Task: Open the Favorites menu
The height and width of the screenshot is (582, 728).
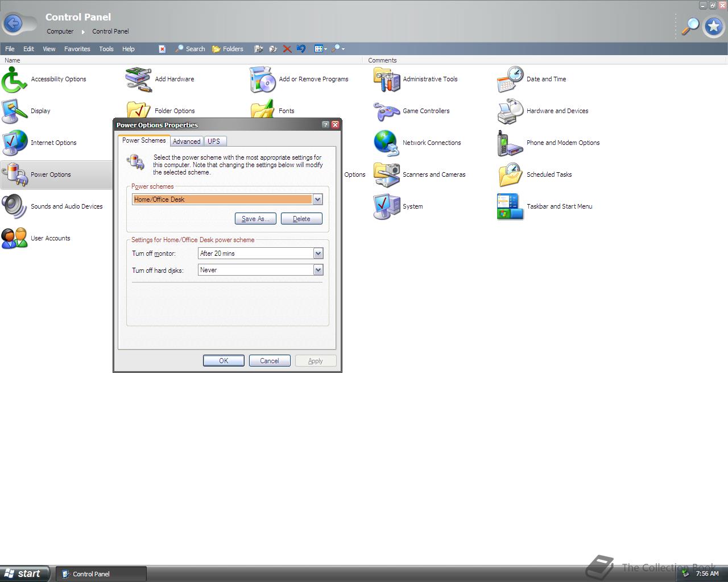Action: (x=77, y=49)
